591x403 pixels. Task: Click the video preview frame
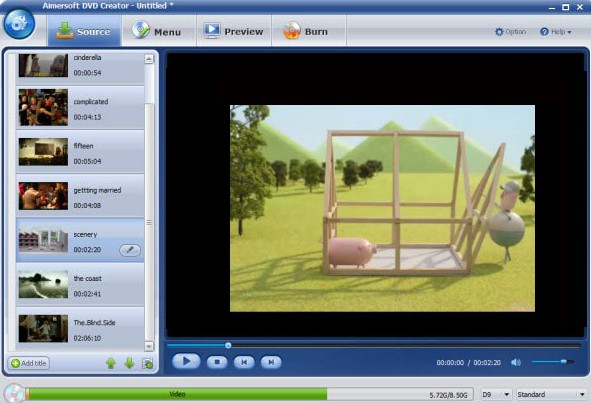(382, 208)
